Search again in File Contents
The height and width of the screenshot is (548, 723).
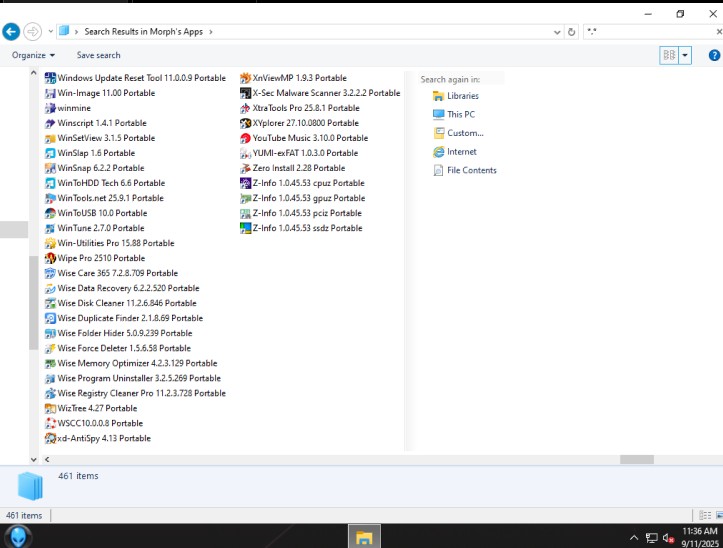(x=465, y=171)
